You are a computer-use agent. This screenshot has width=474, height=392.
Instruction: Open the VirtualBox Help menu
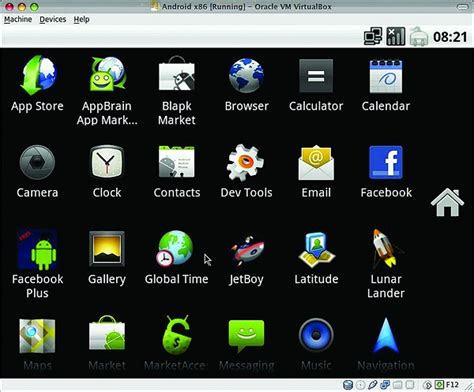click(x=81, y=19)
